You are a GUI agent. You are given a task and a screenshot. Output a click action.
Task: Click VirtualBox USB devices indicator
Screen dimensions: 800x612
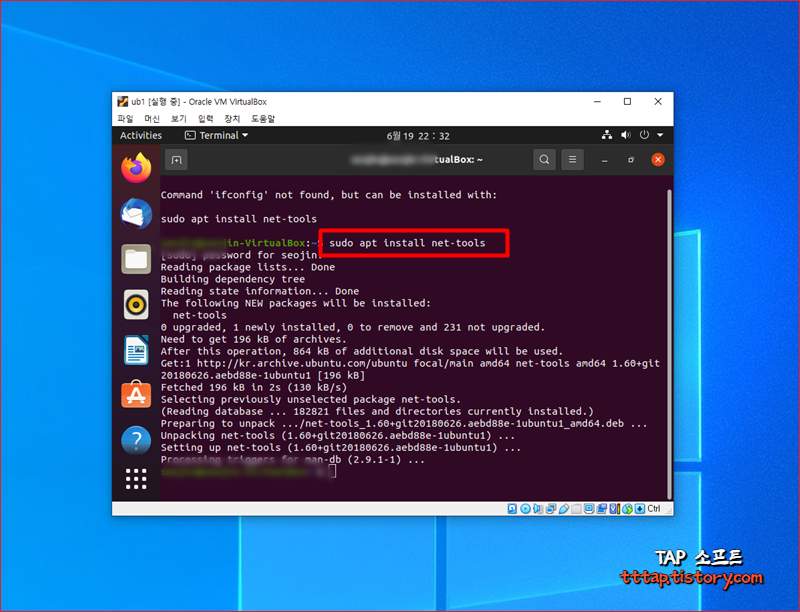pos(564,508)
